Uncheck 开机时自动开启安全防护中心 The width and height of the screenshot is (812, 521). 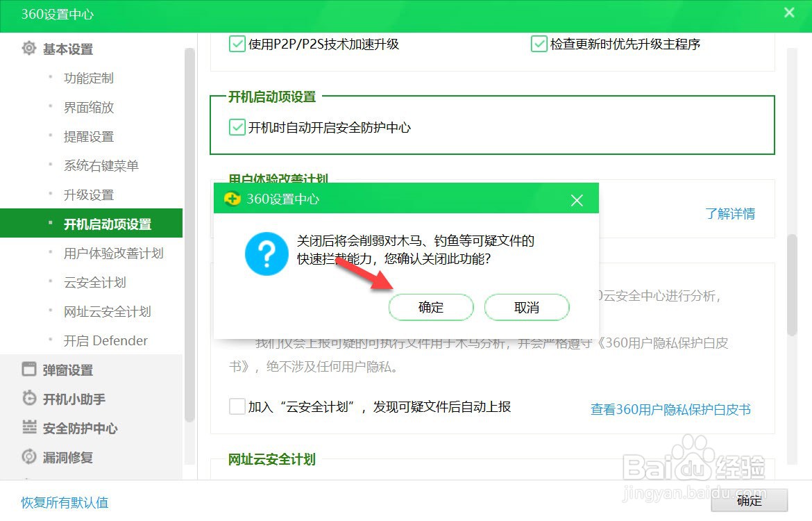[x=237, y=127]
